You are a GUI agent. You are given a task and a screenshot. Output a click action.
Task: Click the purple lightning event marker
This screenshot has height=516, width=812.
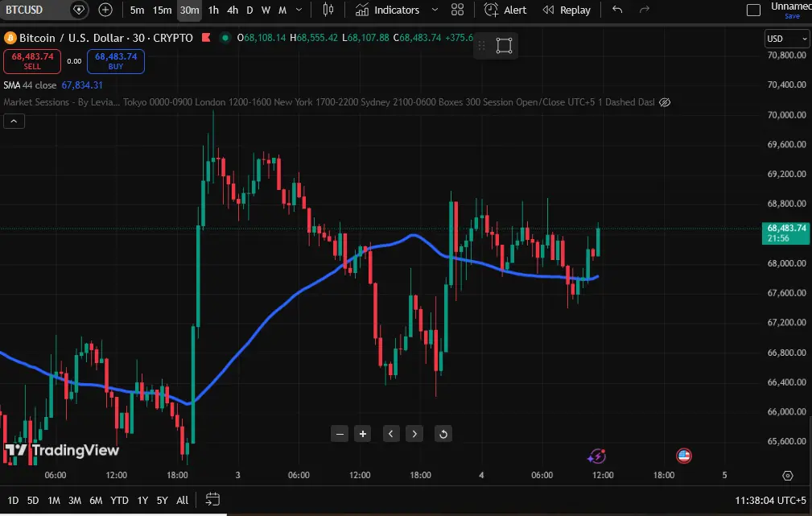[596, 456]
